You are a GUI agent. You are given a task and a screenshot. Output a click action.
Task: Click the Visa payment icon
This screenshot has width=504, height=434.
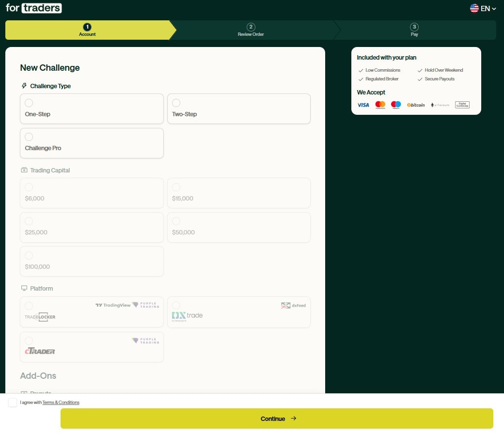click(x=363, y=105)
